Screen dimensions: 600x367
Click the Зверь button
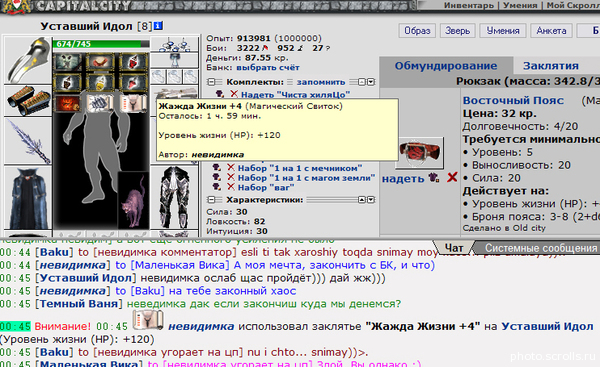pos(457,31)
